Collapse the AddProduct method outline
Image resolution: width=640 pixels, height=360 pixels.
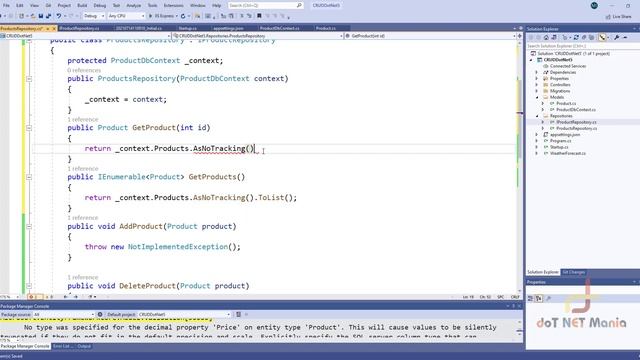29,227
